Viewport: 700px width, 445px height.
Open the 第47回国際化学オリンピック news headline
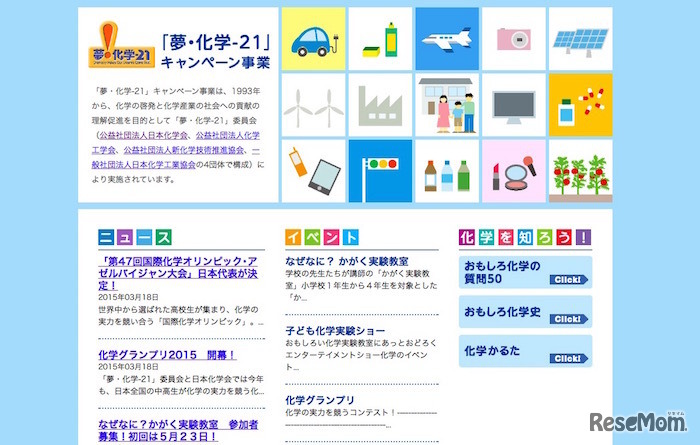tap(178, 273)
